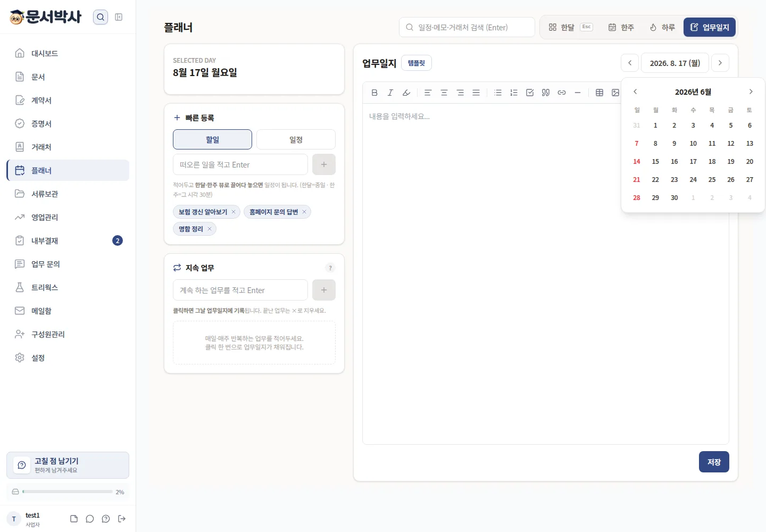Remove the 보험 갱신 알아보기 chip

pos(234,212)
